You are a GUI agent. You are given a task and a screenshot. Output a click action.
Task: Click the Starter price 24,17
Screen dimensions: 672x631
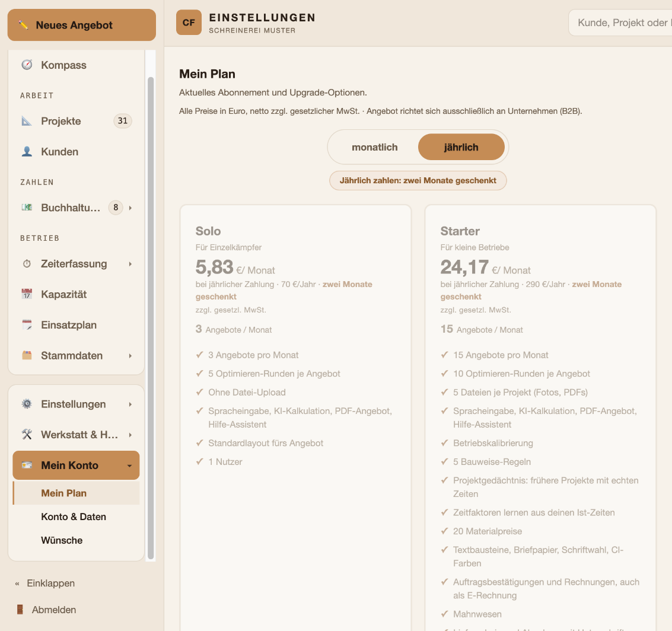point(464,267)
